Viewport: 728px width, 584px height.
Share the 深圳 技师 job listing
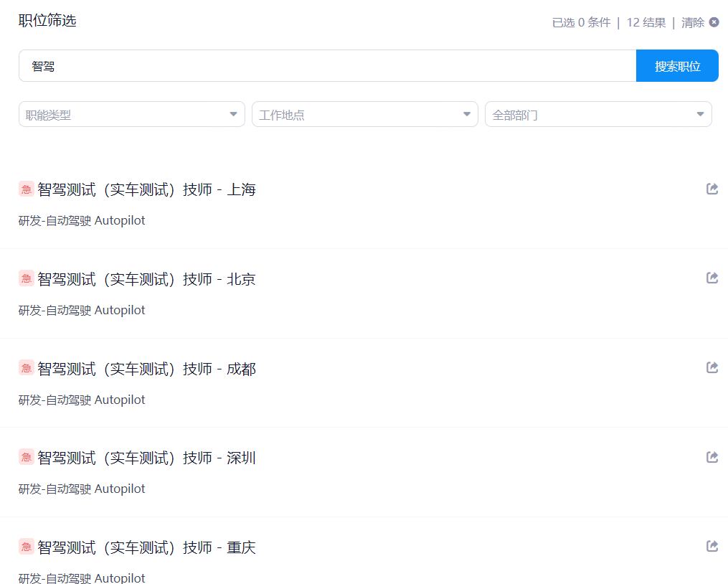712,457
